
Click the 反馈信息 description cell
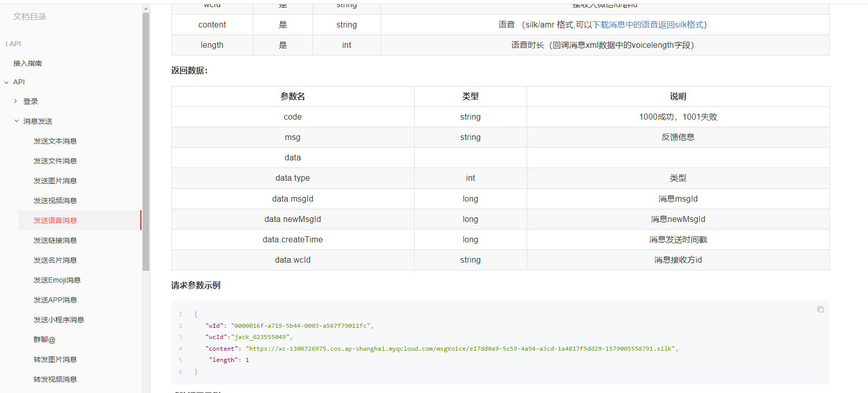tap(678, 137)
